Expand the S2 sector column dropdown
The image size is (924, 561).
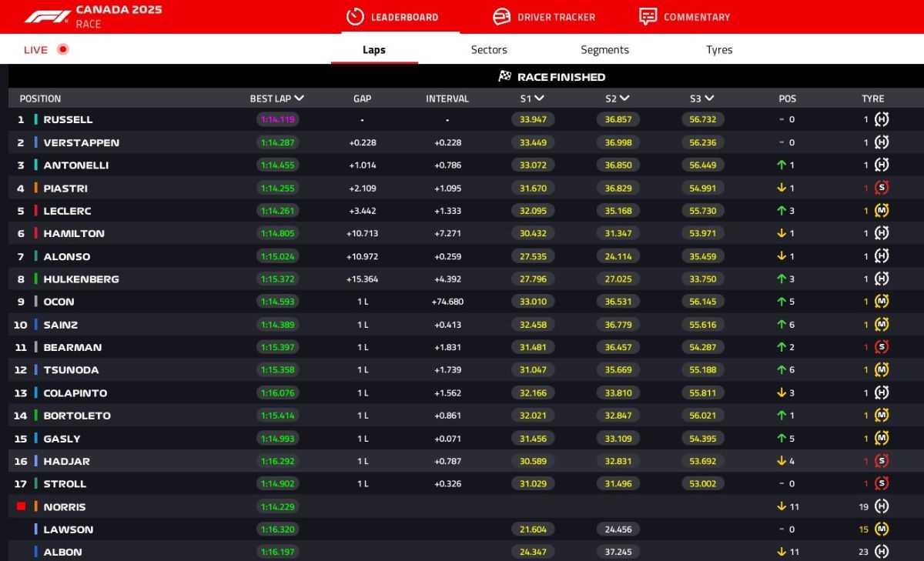[624, 99]
